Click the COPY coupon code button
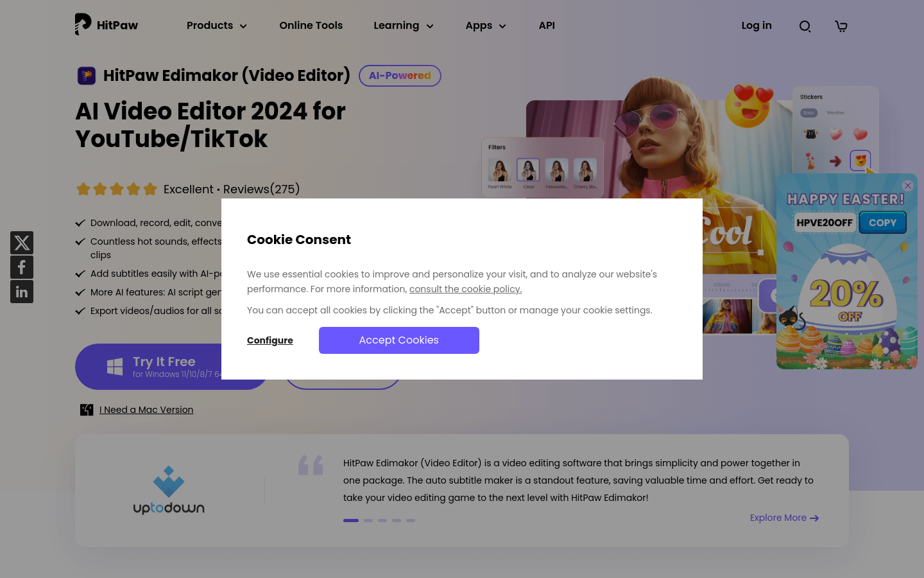 tap(883, 223)
